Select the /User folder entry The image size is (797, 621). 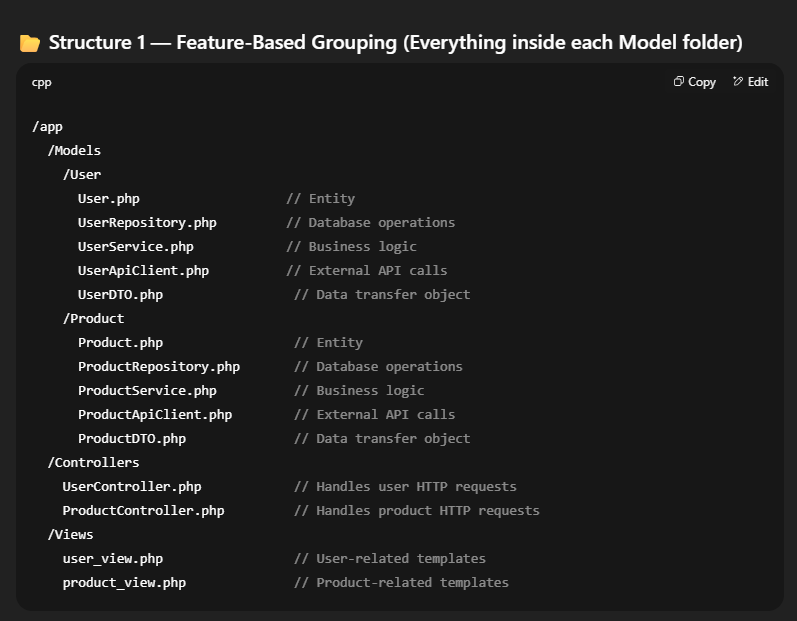(x=82, y=175)
